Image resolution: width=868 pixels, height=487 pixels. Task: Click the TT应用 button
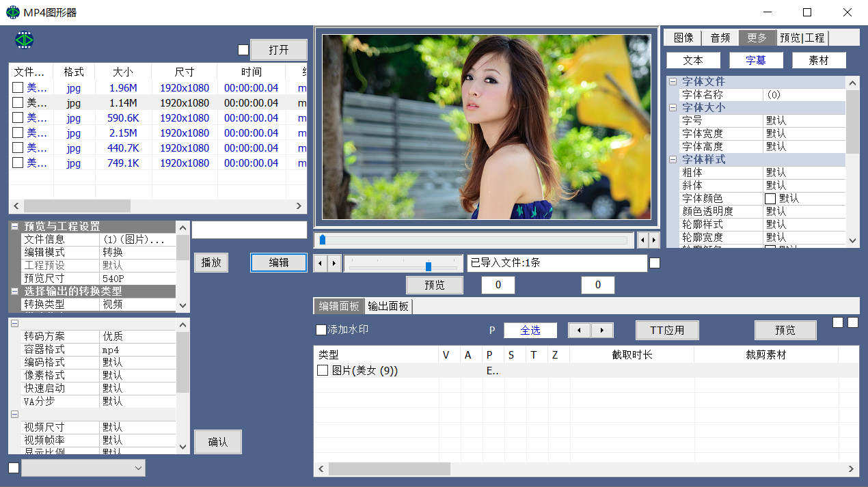[667, 331]
